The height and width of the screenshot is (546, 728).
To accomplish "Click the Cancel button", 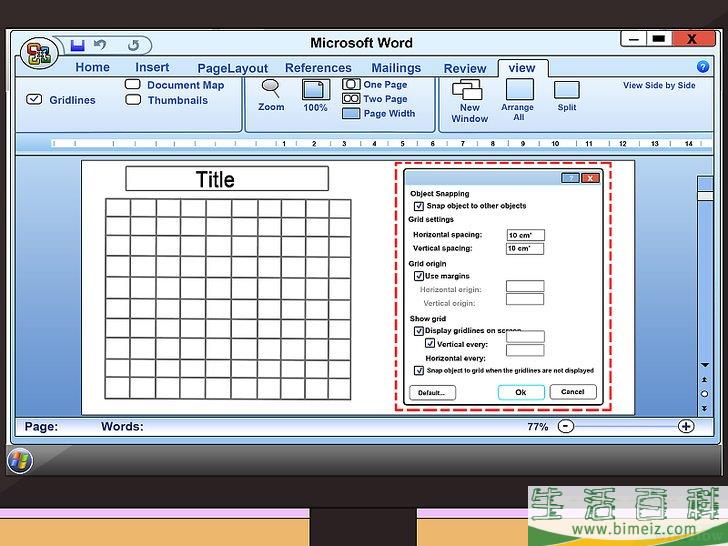I will click(573, 391).
